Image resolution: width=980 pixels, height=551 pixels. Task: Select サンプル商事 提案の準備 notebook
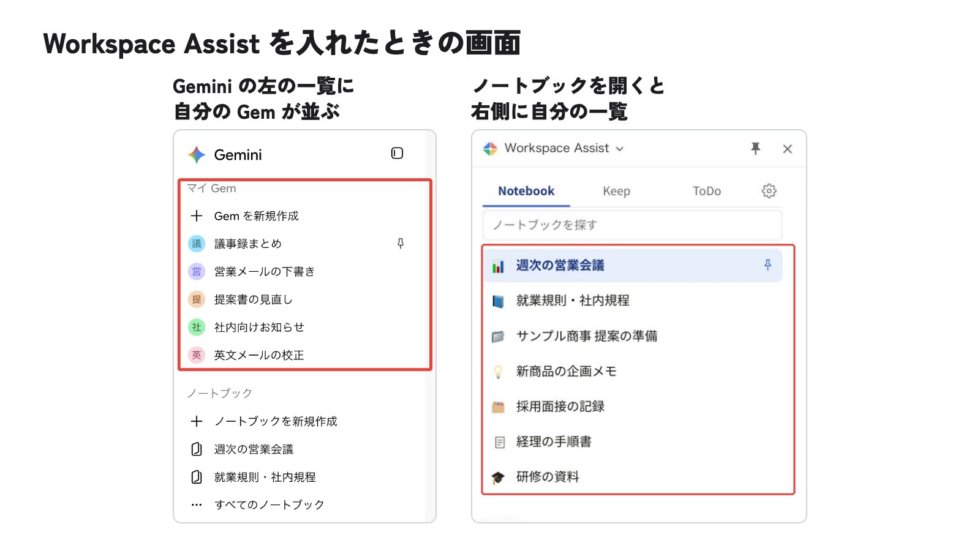coord(586,335)
